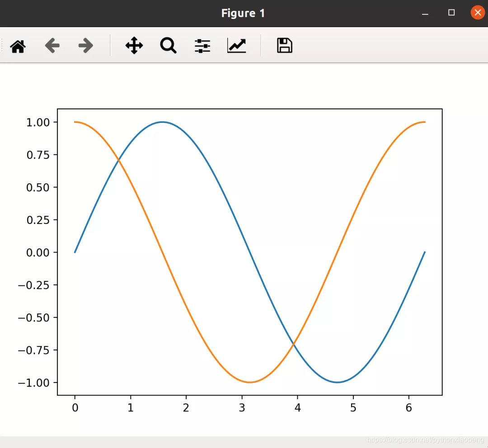Click the y-axis label 0.00
This screenshot has width=488, height=448.
38,252
